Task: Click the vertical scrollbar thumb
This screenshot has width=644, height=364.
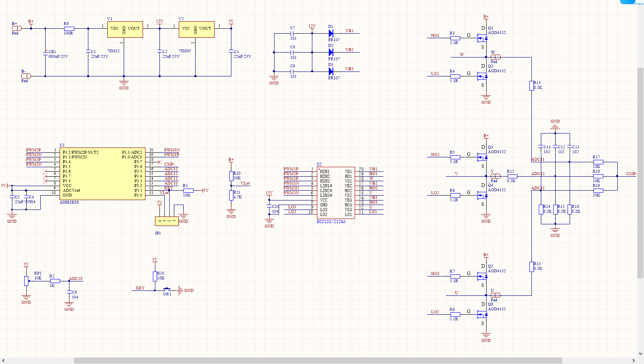Action: [640, 173]
